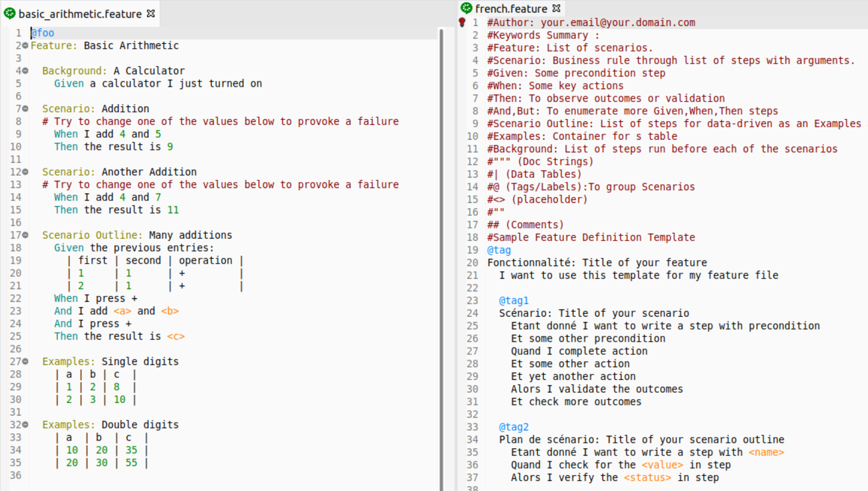This screenshot has height=491, width=868.
Task: Toggle folding for Examples: Single digits
Action: [25, 362]
